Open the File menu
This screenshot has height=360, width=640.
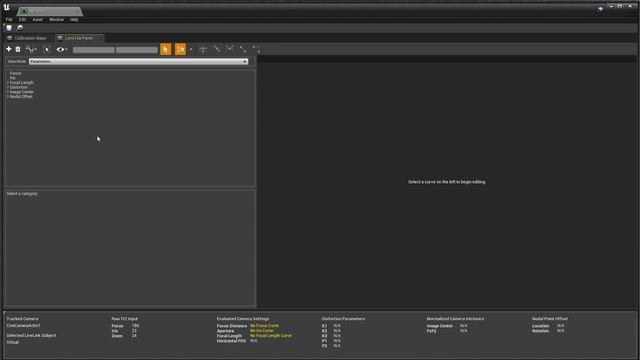pos(9,20)
